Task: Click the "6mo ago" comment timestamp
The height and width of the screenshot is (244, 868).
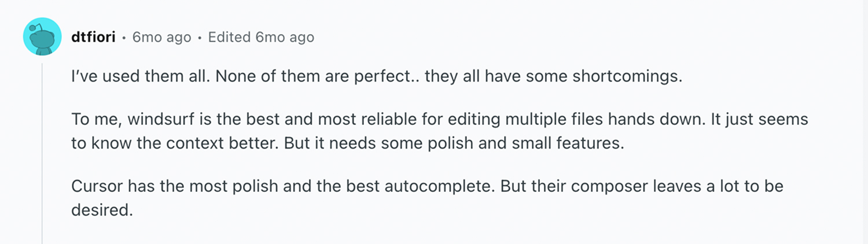Action: [x=161, y=38]
